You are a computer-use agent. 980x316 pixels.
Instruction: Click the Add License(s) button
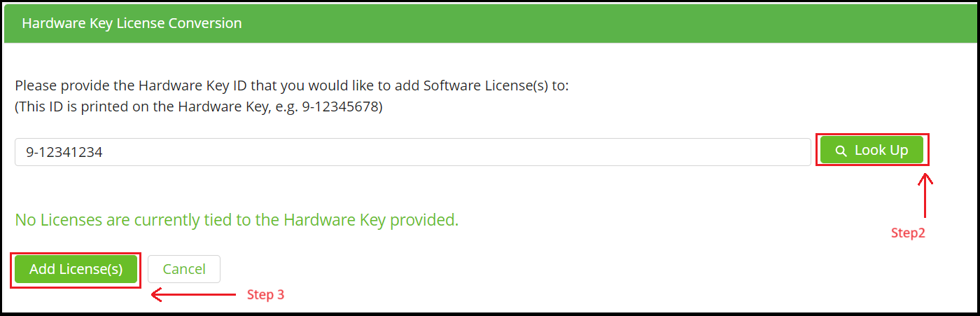click(x=76, y=269)
